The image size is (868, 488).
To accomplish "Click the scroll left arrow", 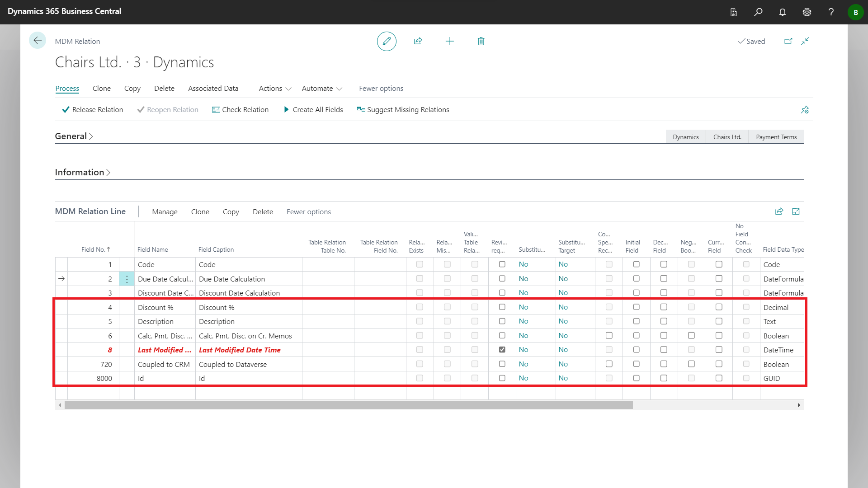I will pos(60,405).
